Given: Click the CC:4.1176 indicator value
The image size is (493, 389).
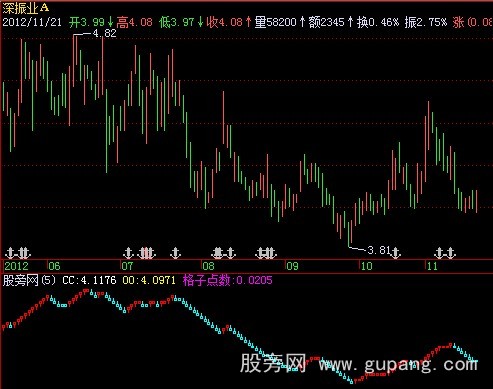Looking at the screenshot, I should [89, 280].
